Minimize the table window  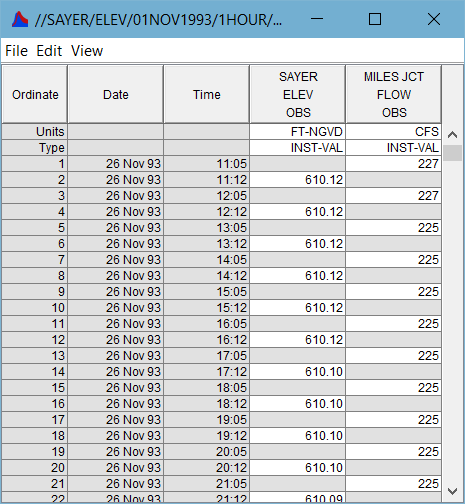point(317,19)
